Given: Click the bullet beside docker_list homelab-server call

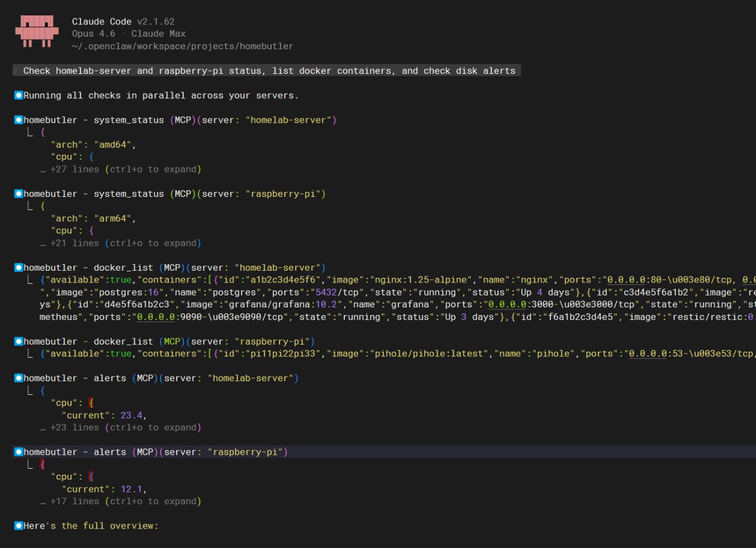Looking at the screenshot, I should tap(19, 268).
